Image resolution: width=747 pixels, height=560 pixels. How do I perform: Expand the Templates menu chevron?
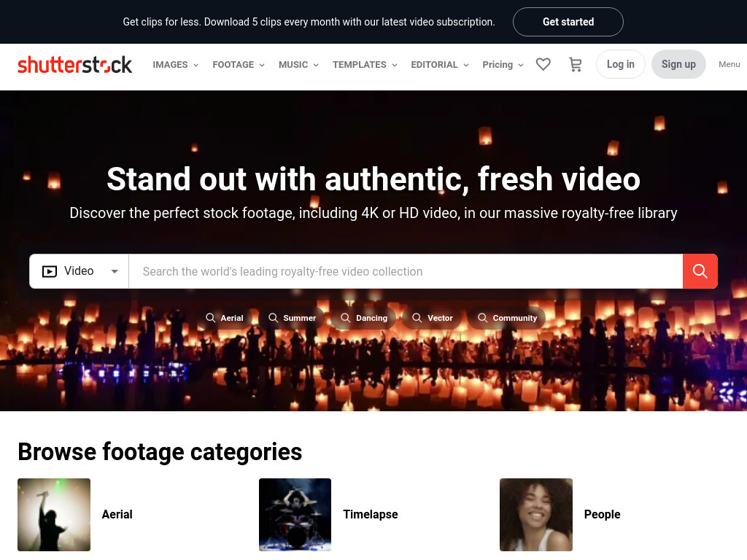click(395, 65)
